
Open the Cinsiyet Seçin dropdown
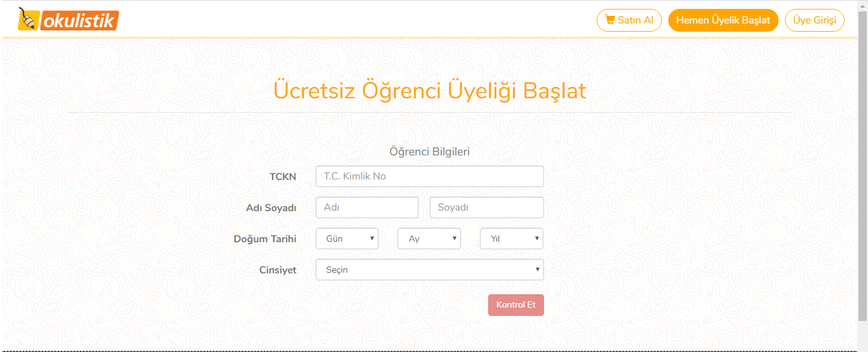pyautogui.click(x=429, y=270)
